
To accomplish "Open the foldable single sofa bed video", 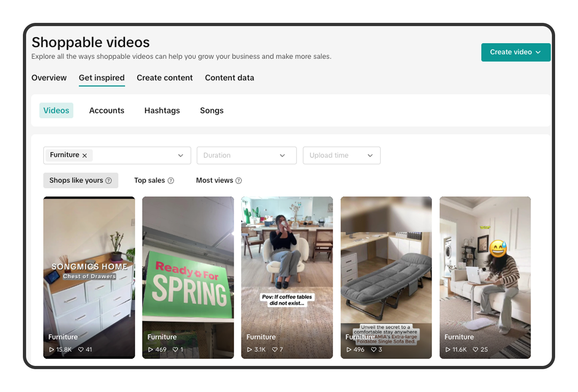I will click(x=386, y=278).
